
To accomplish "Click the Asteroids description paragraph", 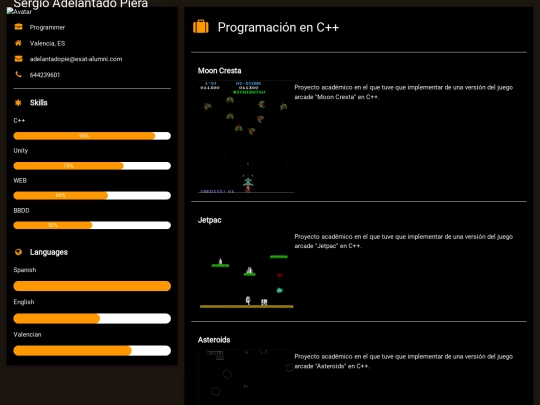I will (x=404, y=361).
